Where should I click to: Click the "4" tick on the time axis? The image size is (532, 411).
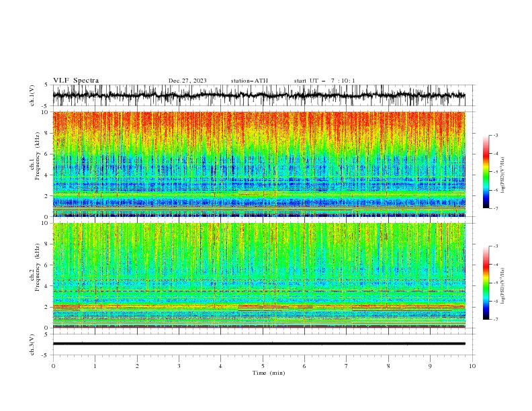[x=220, y=366]
